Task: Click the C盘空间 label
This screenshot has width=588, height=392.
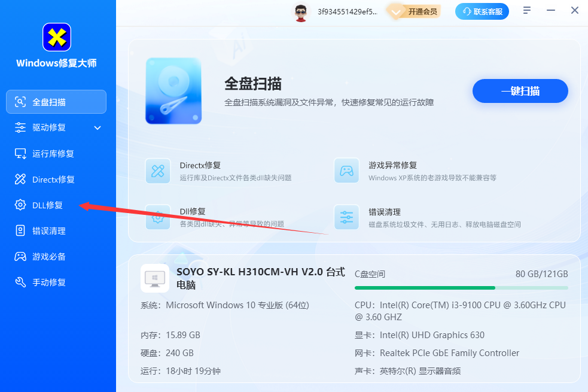Action: pos(370,274)
